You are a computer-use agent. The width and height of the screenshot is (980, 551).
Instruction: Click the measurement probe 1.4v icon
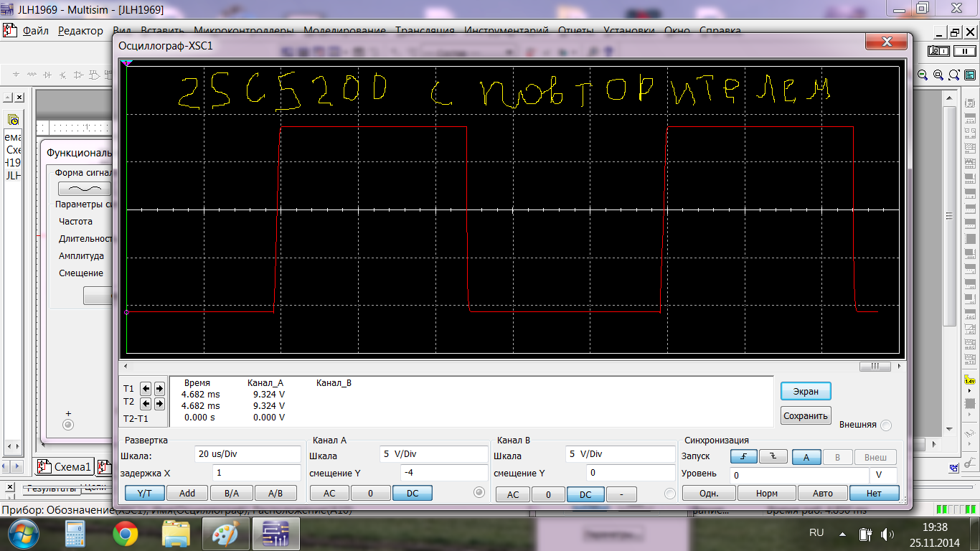pos(970,381)
